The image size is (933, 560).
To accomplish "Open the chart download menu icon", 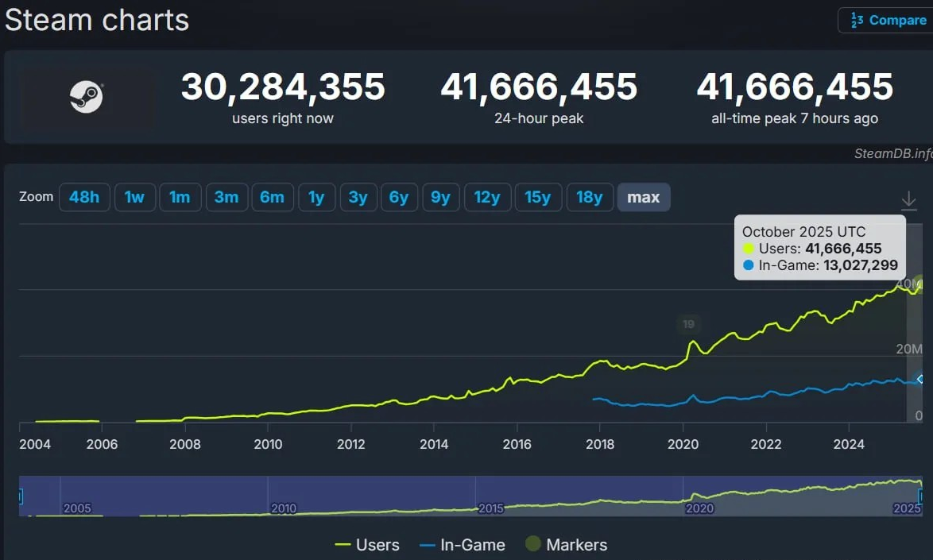I will click(x=909, y=200).
